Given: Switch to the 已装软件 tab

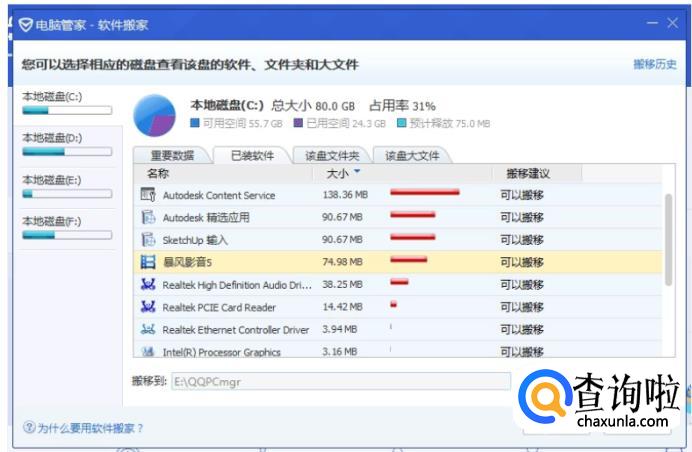Looking at the screenshot, I should pos(252,155).
